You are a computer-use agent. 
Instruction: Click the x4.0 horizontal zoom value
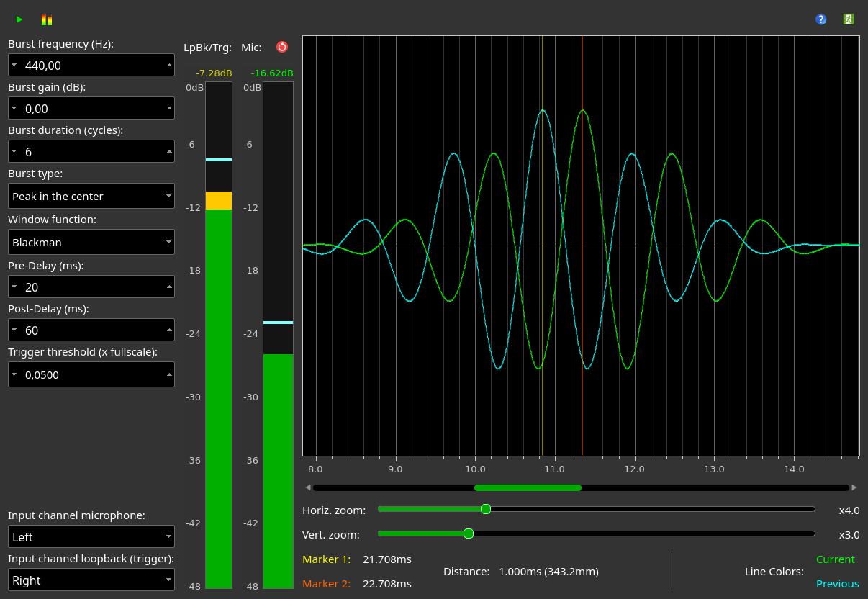[849, 510]
